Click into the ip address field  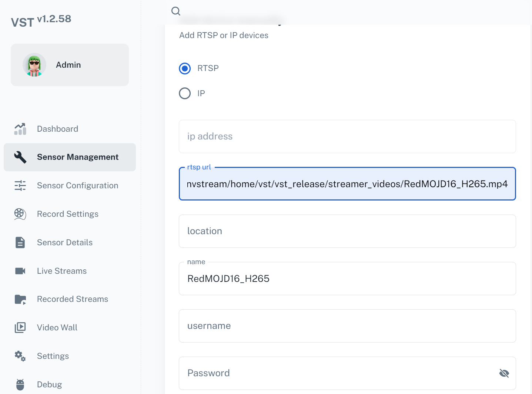coord(347,137)
